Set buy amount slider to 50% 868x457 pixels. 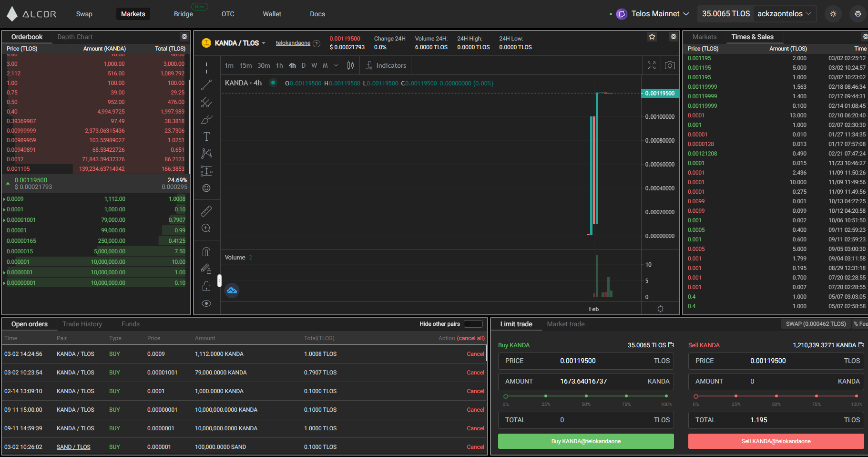tap(586, 396)
